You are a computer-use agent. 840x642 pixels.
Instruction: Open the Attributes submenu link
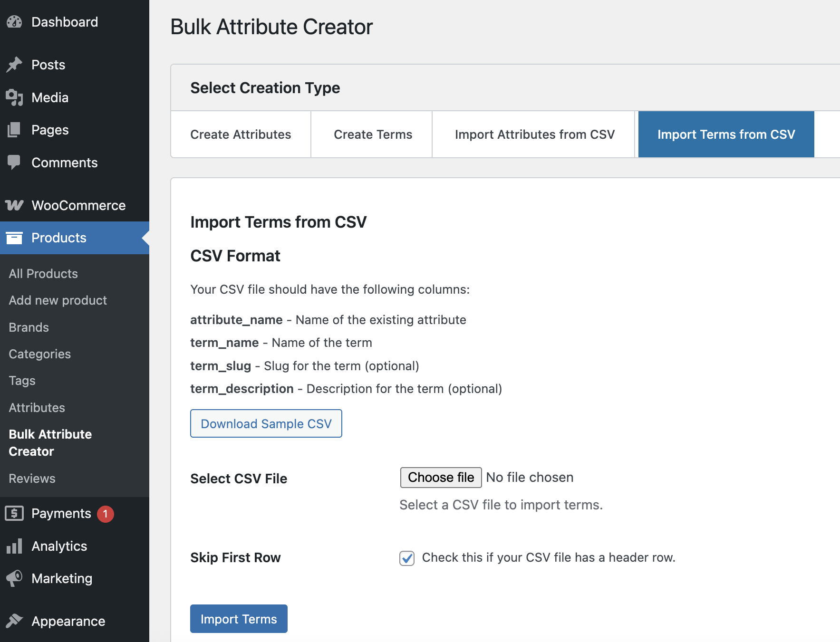pyautogui.click(x=37, y=408)
